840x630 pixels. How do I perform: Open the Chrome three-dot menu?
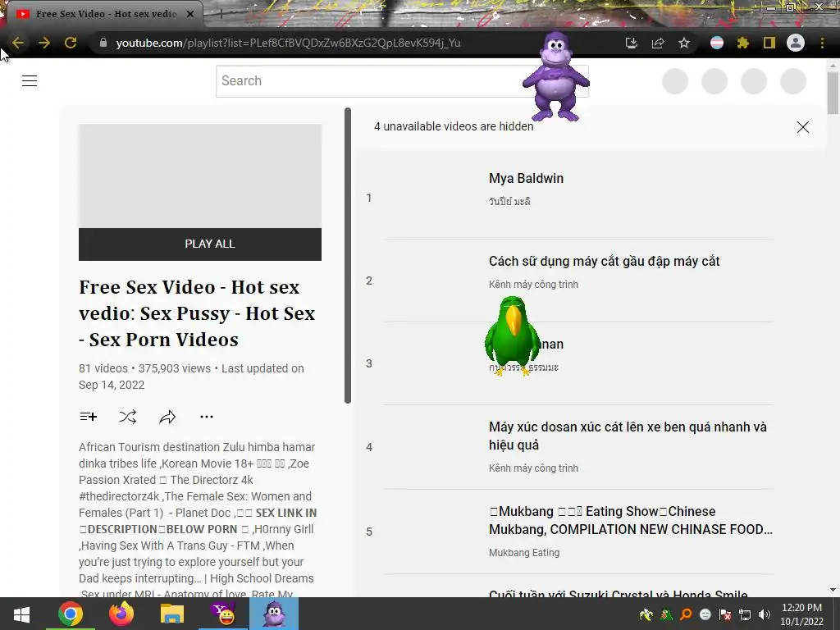pos(822,43)
